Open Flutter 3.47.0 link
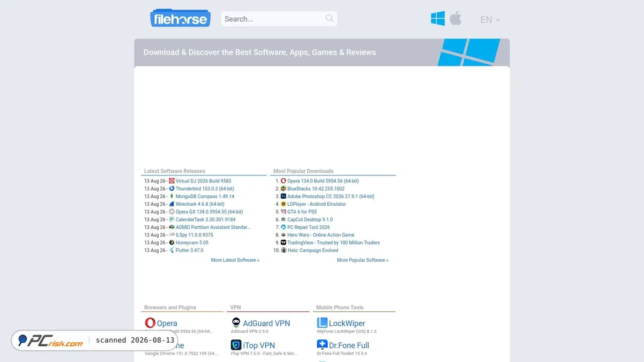 coord(189,250)
